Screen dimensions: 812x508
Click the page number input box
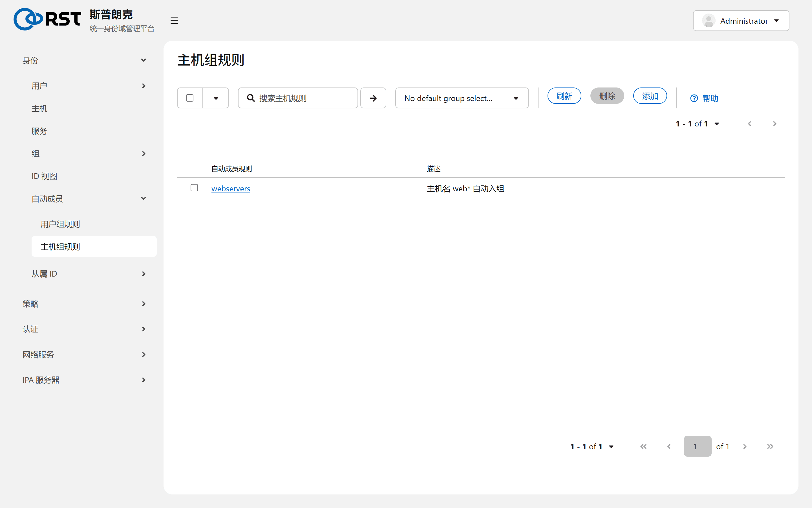(698, 446)
